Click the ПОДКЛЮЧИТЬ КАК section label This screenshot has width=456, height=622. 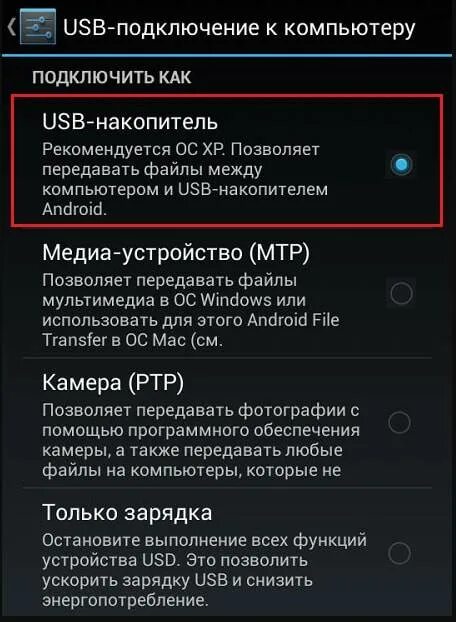point(111,77)
